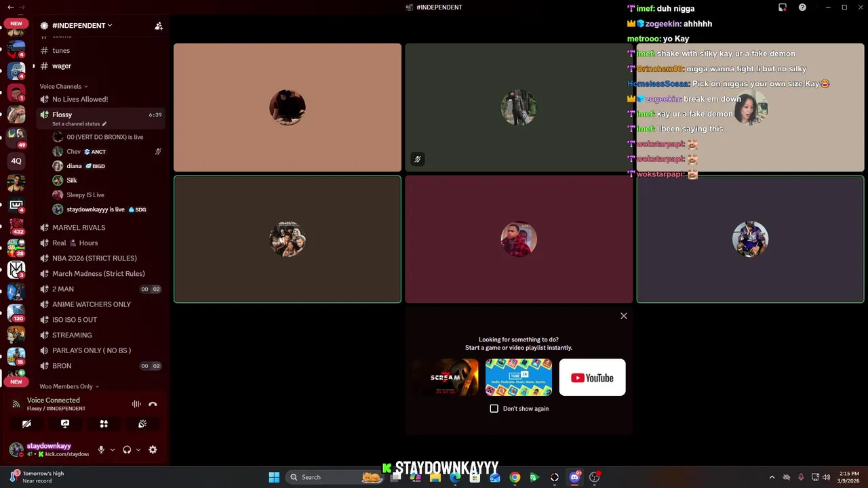Join the 2 MAN voice channel
The height and width of the screenshot is (488, 868).
100,289
